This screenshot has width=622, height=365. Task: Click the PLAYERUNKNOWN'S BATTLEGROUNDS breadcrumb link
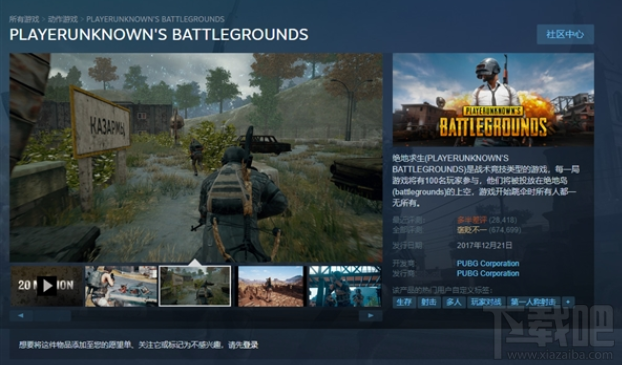tap(155, 19)
